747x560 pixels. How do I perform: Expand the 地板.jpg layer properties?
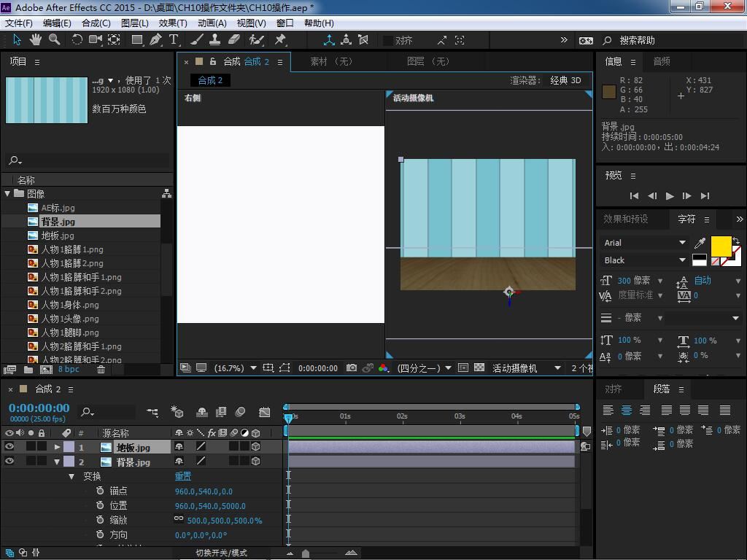point(57,447)
